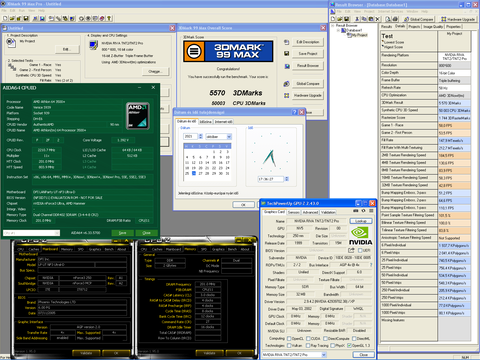Click the BIOS export share icon
This screenshot has height=360, width=480.
click(x=351, y=250)
